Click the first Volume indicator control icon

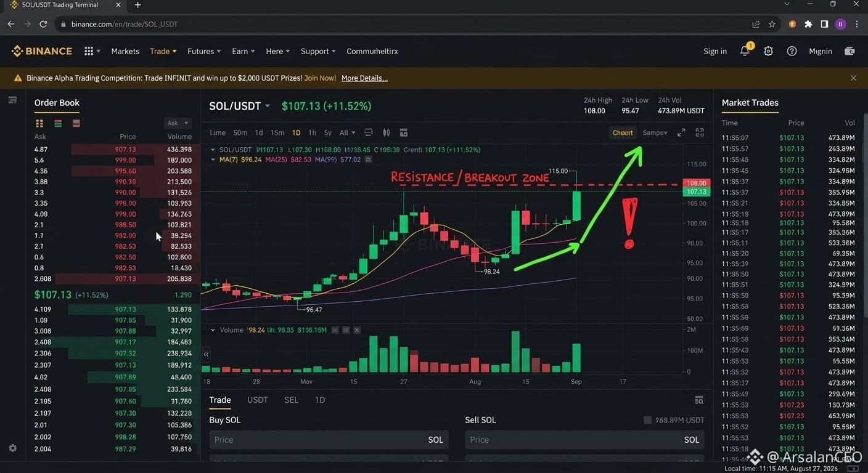(335, 330)
